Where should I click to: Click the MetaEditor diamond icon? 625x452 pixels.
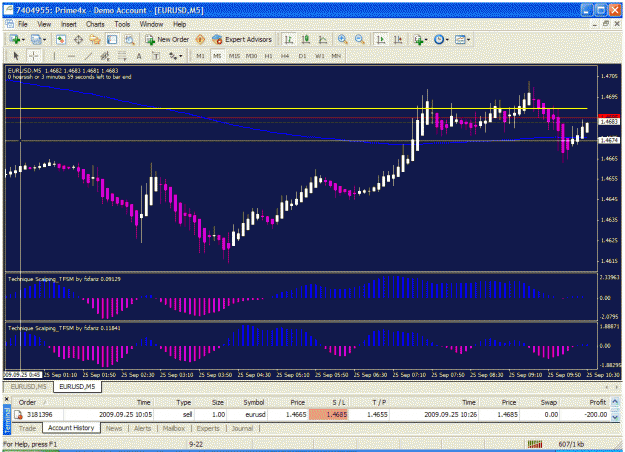(x=200, y=39)
